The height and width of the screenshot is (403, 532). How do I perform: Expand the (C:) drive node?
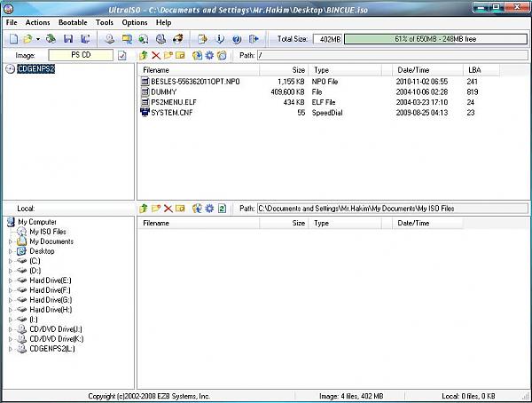pos(10,261)
